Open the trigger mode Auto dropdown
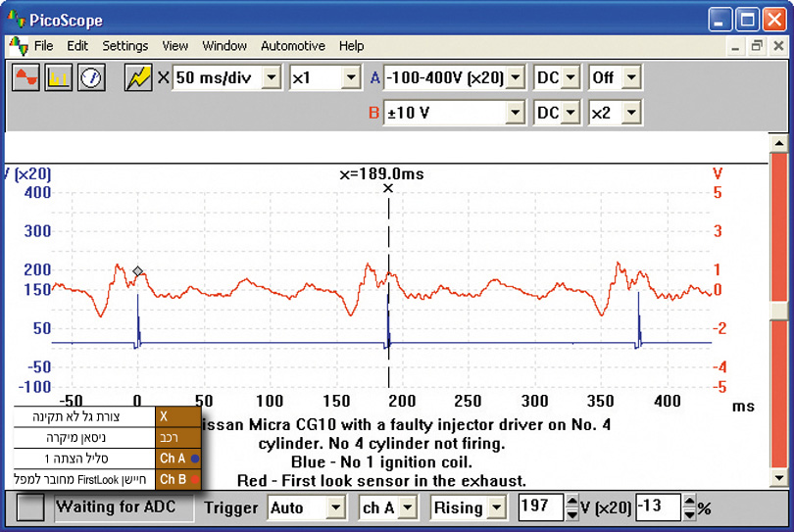The width and height of the screenshot is (794, 532). 336,508
